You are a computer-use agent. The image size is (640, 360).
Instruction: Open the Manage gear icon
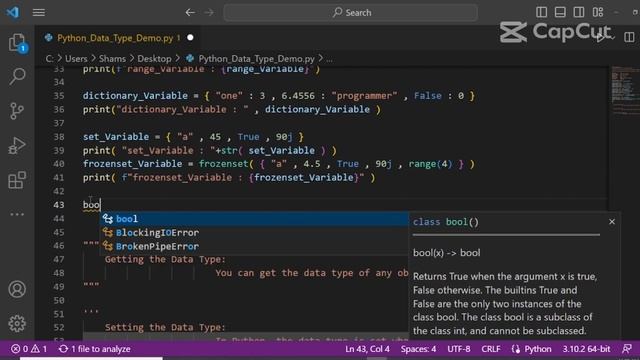17,323
